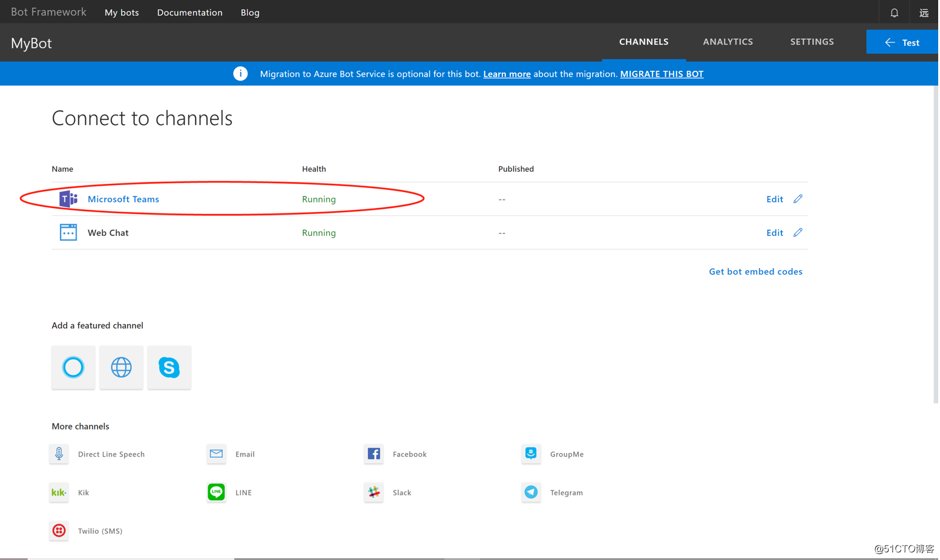Click Running status for Microsoft Teams
Screen dimensions: 940x560
pos(320,200)
